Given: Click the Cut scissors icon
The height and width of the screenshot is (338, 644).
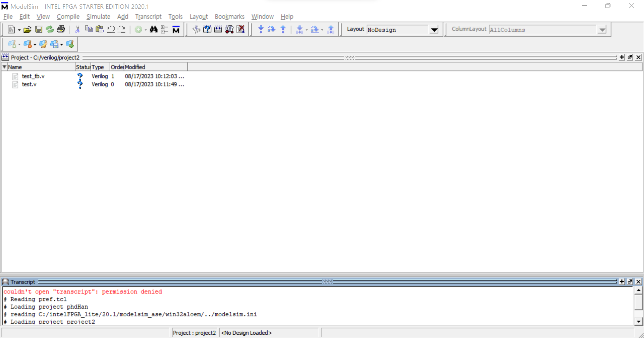Looking at the screenshot, I should (x=77, y=30).
